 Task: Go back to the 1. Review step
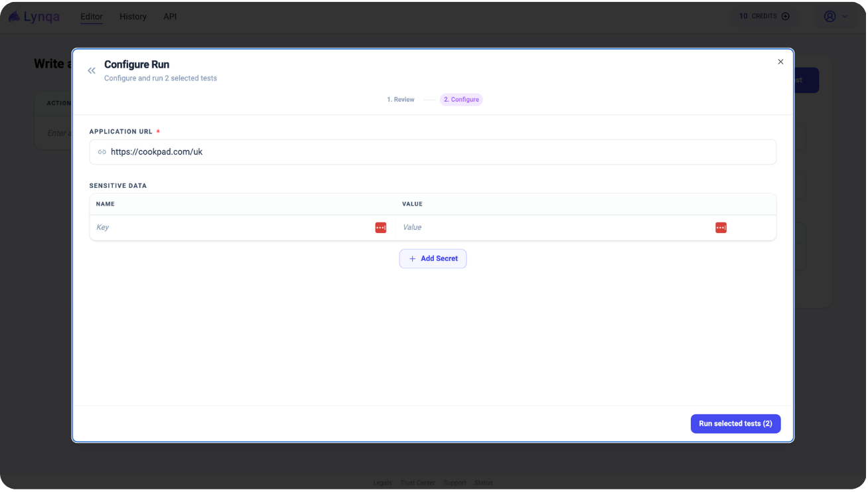coord(401,100)
